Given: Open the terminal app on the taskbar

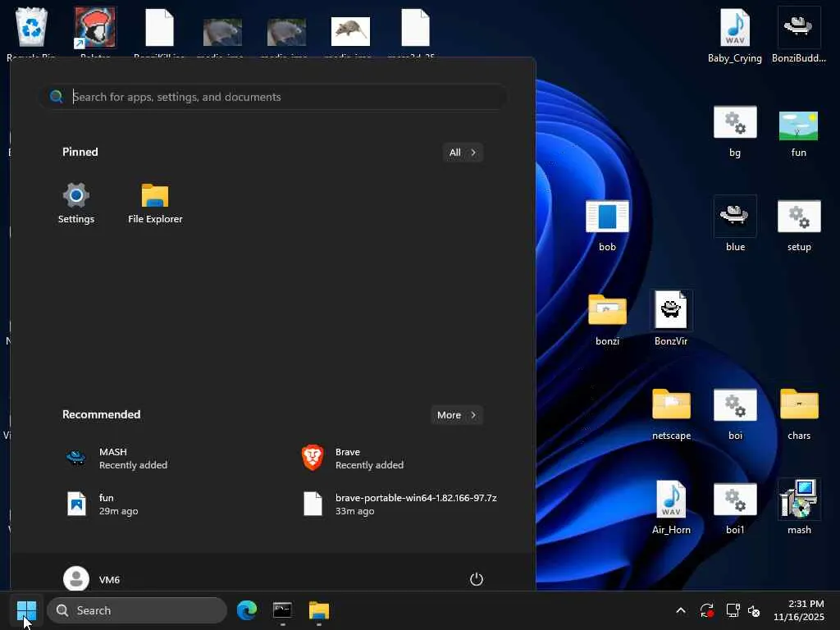Looking at the screenshot, I should pos(282,610).
